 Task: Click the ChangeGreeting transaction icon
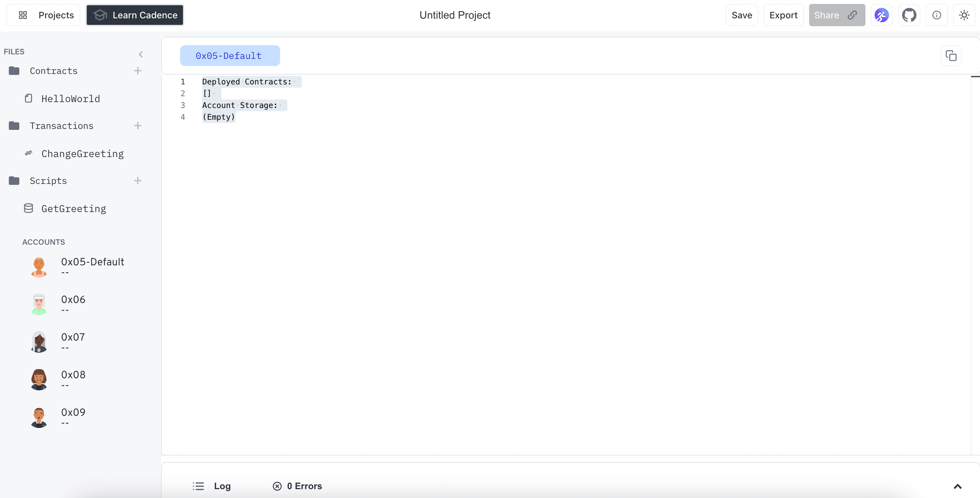click(x=29, y=153)
